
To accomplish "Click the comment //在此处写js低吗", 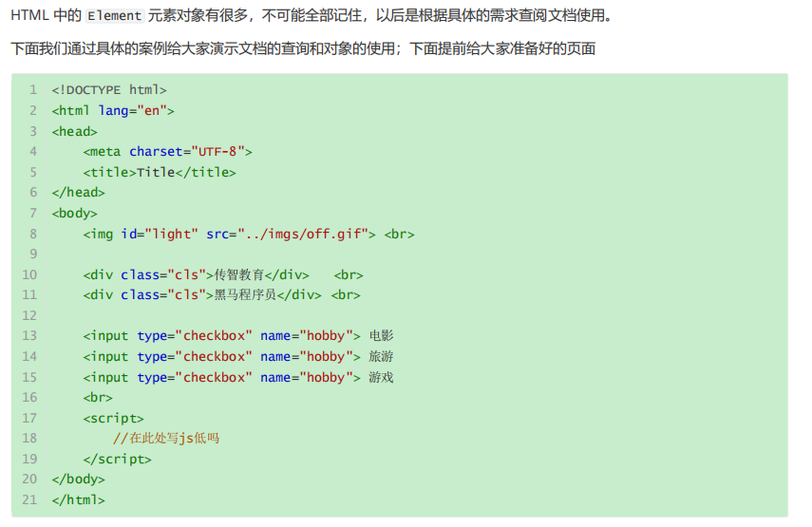I will [166, 439].
